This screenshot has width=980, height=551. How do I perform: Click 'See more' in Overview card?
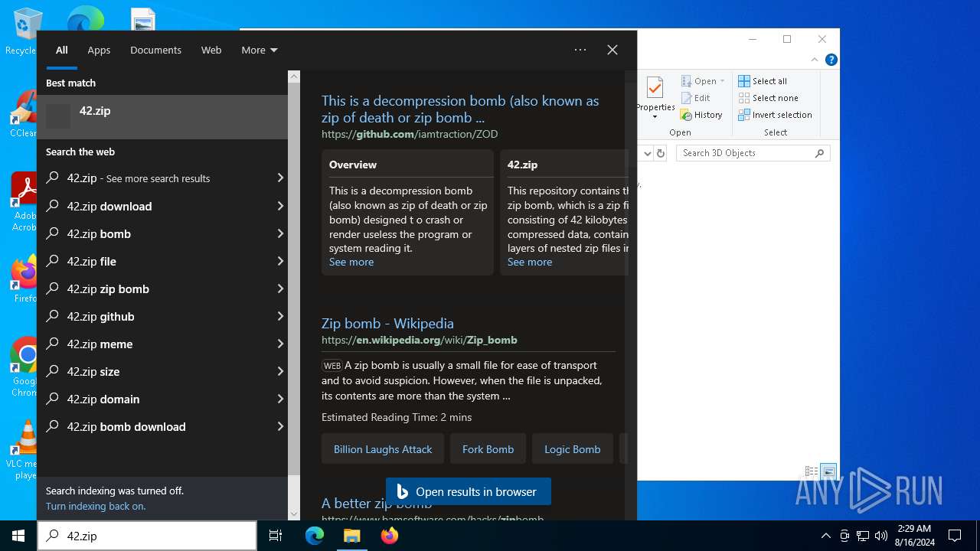pyautogui.click(x=351, y=262)
